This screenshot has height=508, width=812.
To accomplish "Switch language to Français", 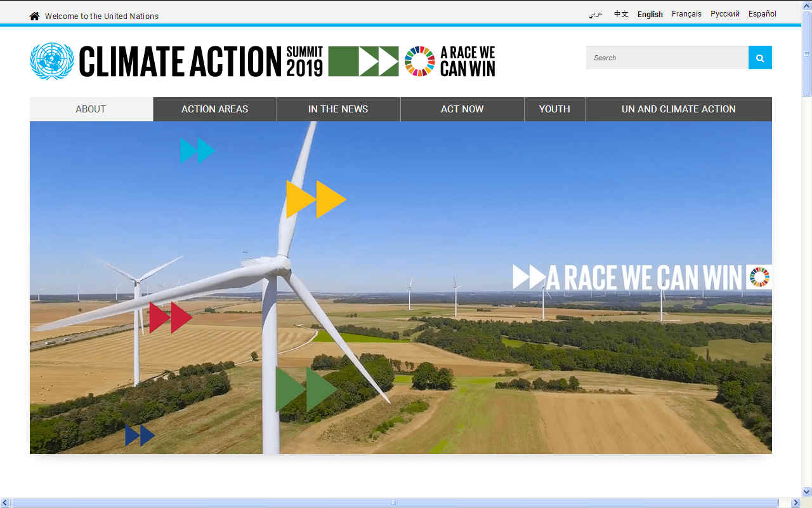I will (x=686, y=14).
